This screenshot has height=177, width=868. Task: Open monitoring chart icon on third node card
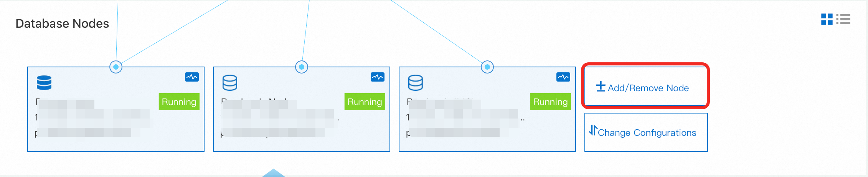point(563,77)
